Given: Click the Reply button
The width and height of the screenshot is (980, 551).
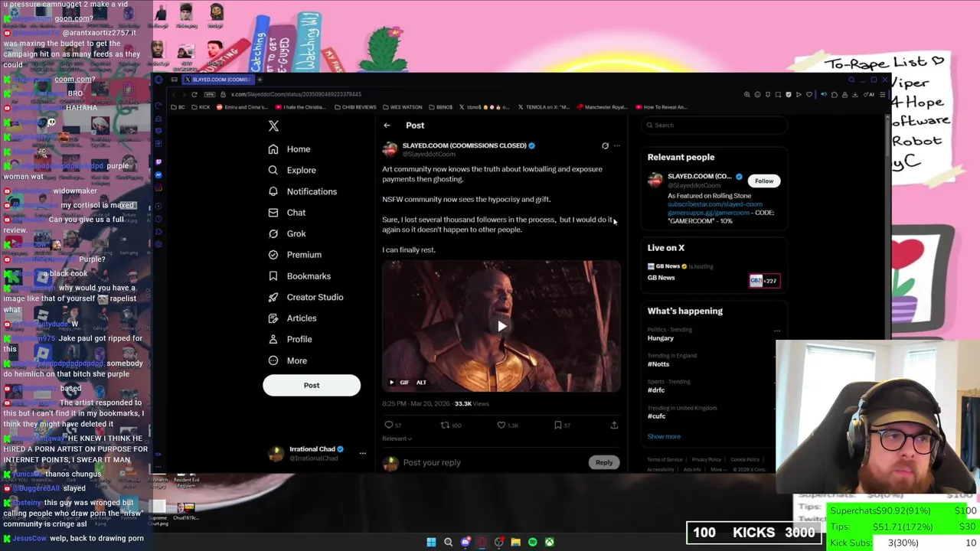Looking at the screenshot, I should pos(604,462).
